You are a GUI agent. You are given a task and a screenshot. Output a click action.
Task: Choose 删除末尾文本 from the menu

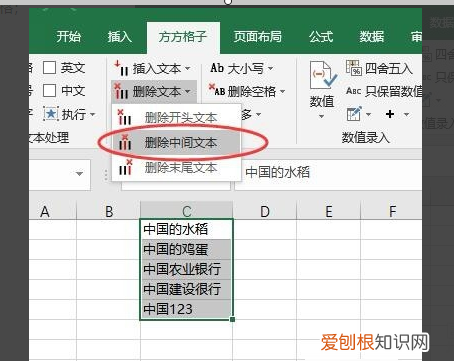point(176,168)
